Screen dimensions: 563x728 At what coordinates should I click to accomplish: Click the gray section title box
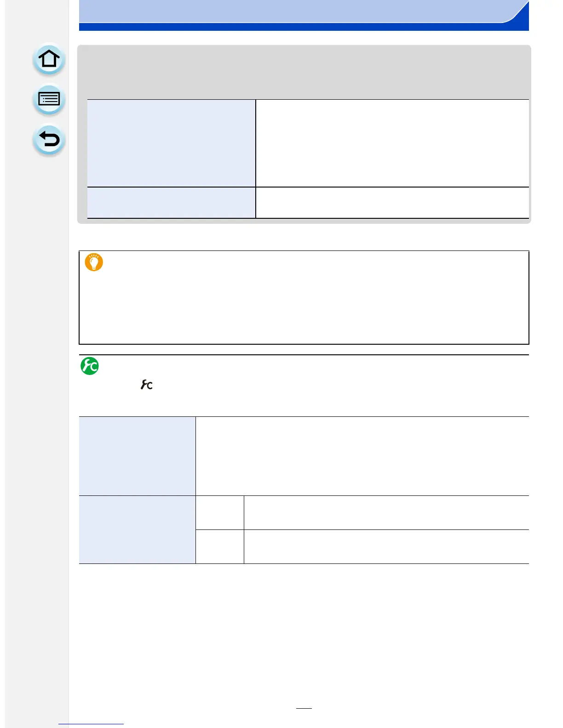tap(304, 72)
